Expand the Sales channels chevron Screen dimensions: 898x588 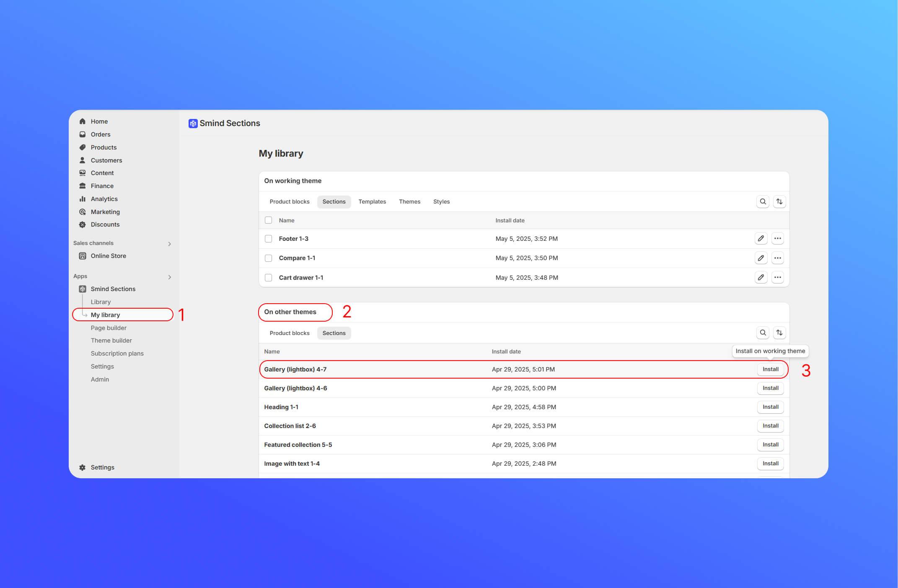tap(169, 244)
